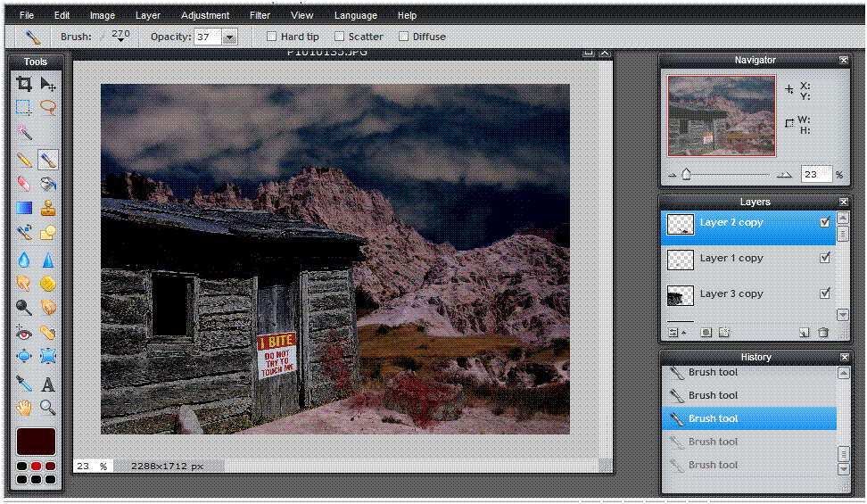Enable the Scatter checkbox
Image resolution: width=867 pixels, height=504 pixels.
(x=339, y=37)
